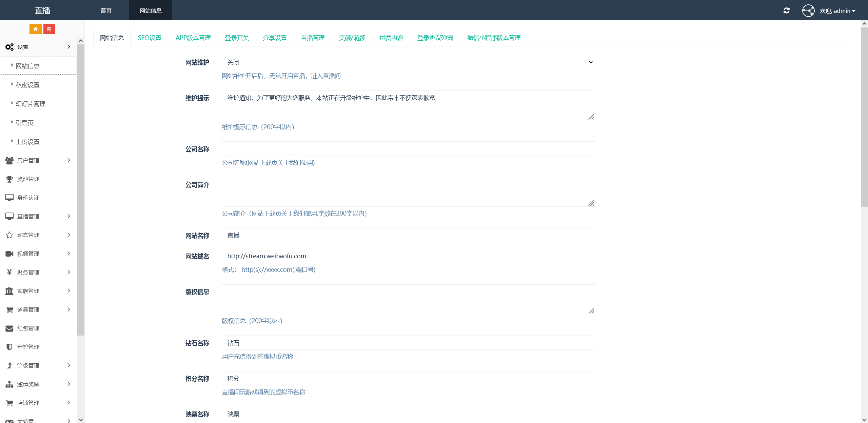The width and height of the screenshot is (868, 423).
Task: Open the 网站维护 dropdown
Action: pyautogui.click(x=408, y=62)
